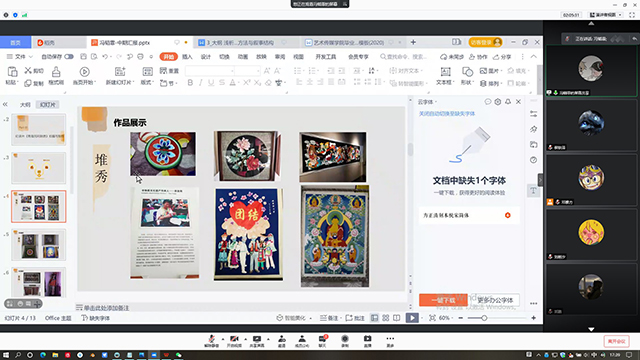Screen dimensions: 640x360
Task: Open the Developer Tools ribbon tab
Action: [x=326, y=57]
